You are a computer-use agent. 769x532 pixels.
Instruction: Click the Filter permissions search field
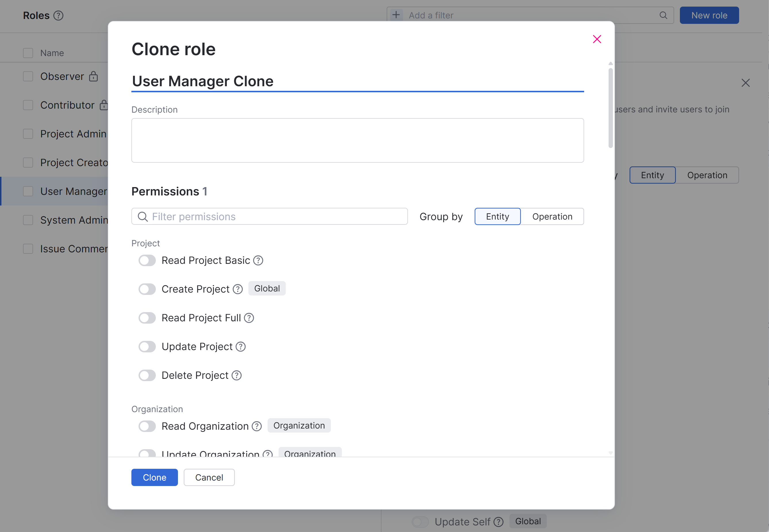269,216
